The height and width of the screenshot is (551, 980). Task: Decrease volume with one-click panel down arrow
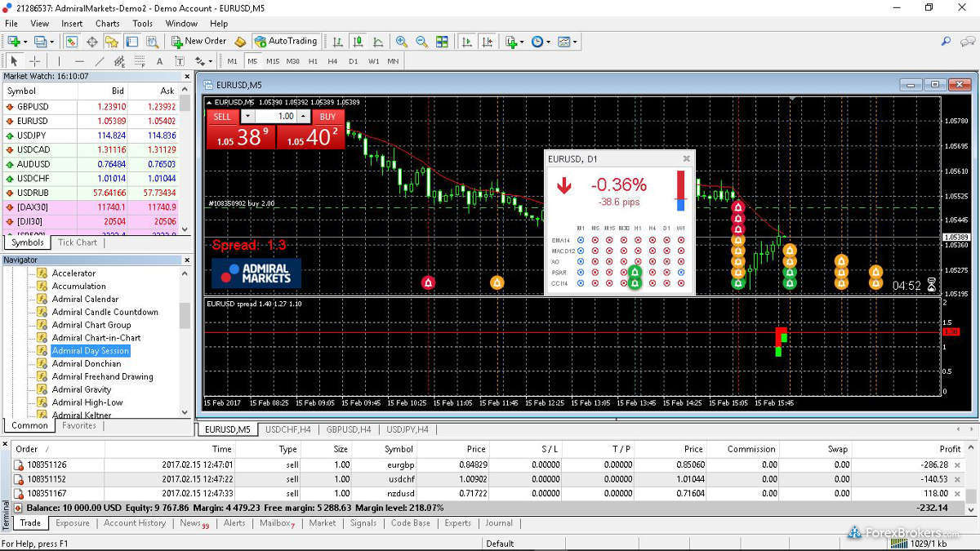pyautogui.click(x=247, y=117)
